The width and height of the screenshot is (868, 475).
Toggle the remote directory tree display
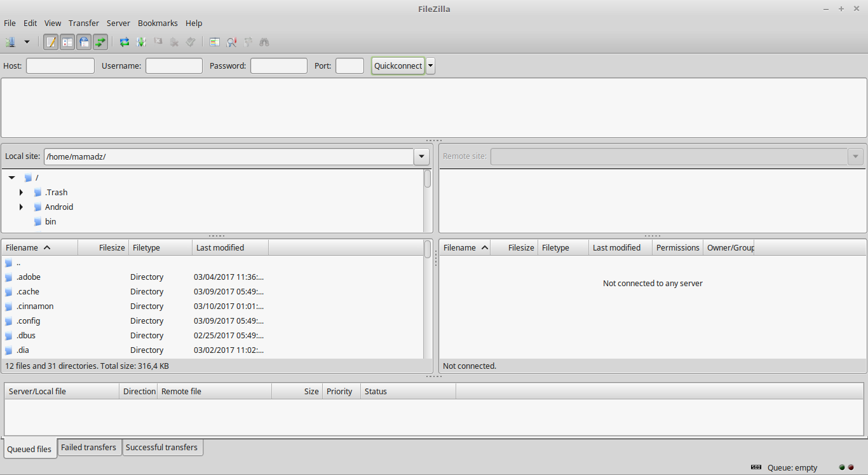pyautogui.click(x=84, y=42)
